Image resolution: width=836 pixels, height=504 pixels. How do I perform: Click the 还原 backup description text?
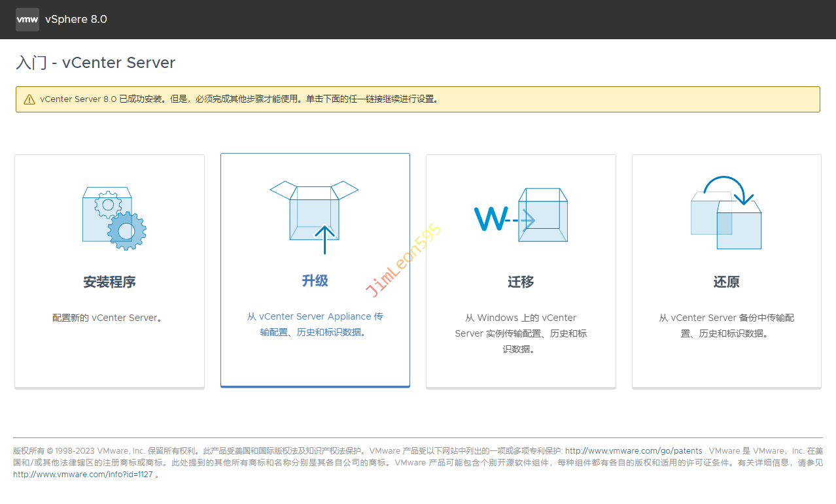pyautogui.click(x=726, y=326)
